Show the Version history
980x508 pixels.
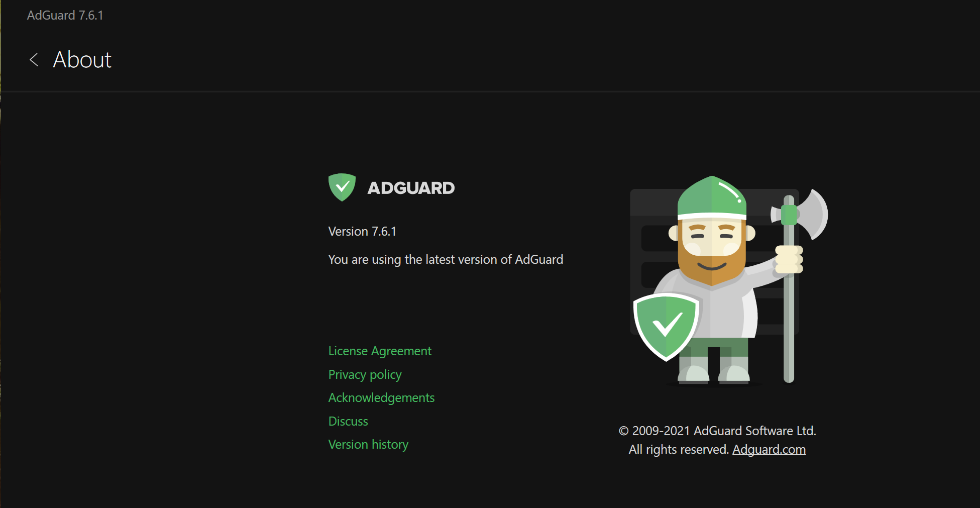368,445
